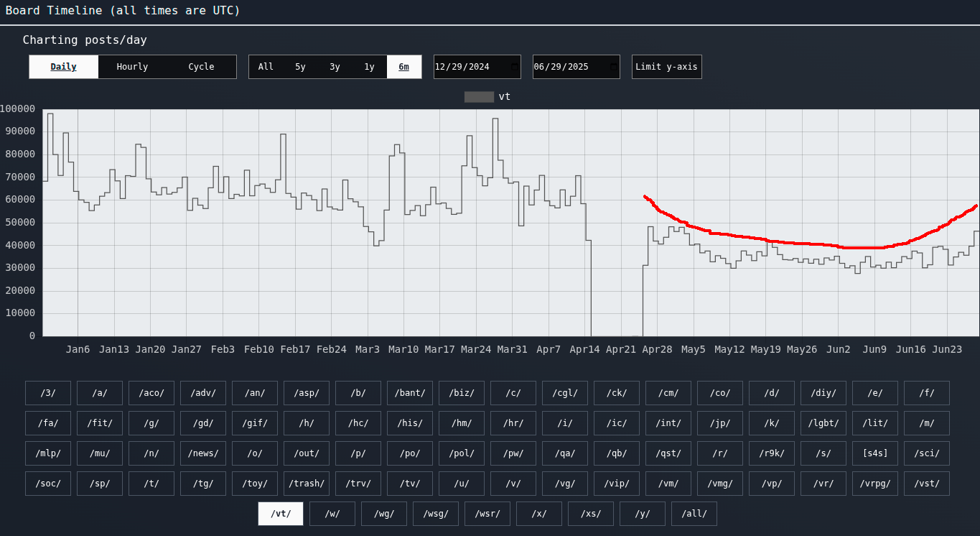Open the /mlp/ board chart

[x=48, y=453]
